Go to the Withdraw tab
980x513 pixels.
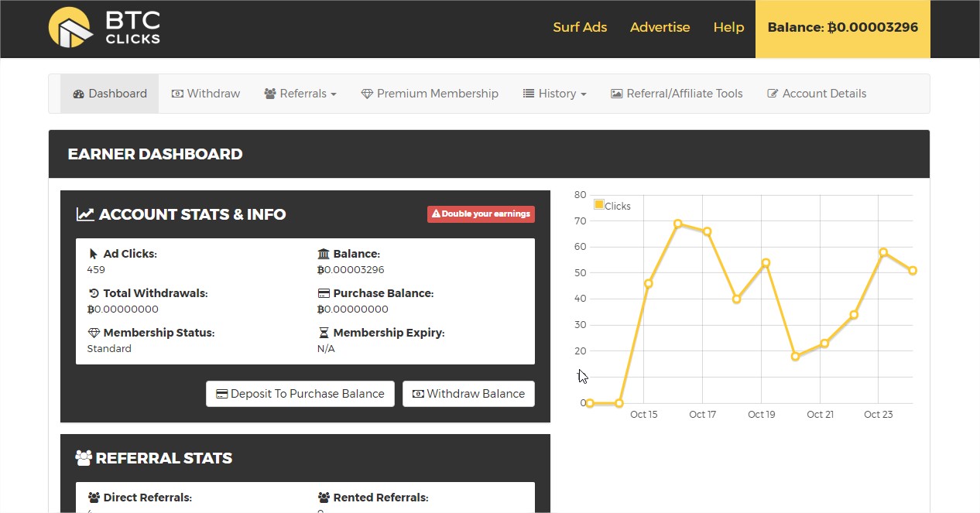(x=206, y=94)
